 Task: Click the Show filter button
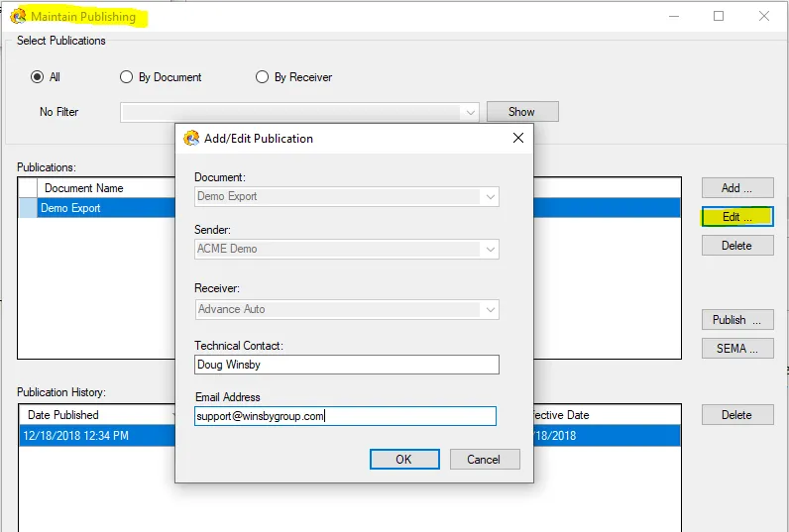[521, 112]
